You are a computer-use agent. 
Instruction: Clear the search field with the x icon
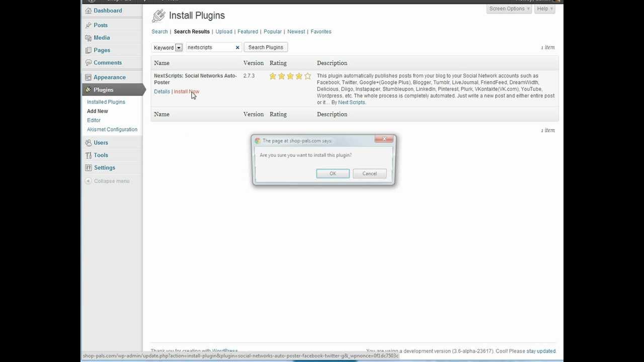coord(237,48)
